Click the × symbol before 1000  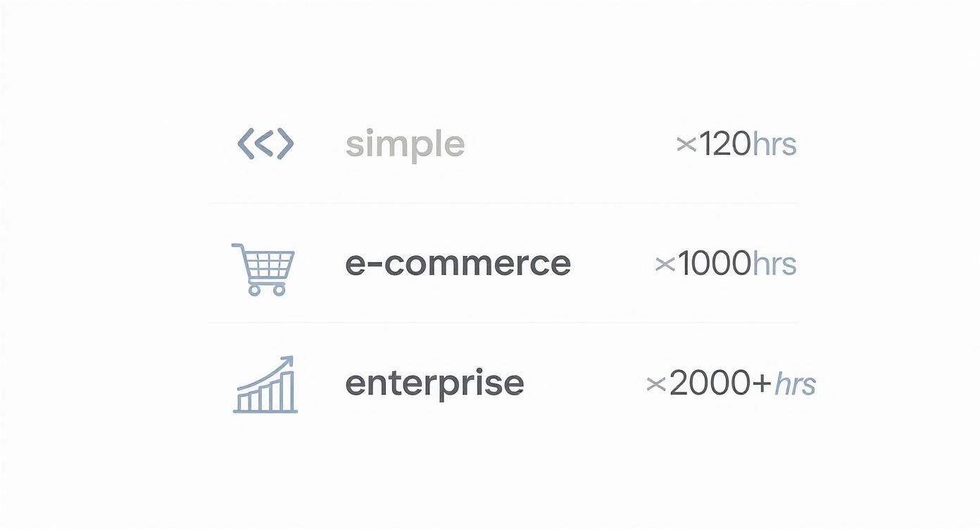(665, 264)
